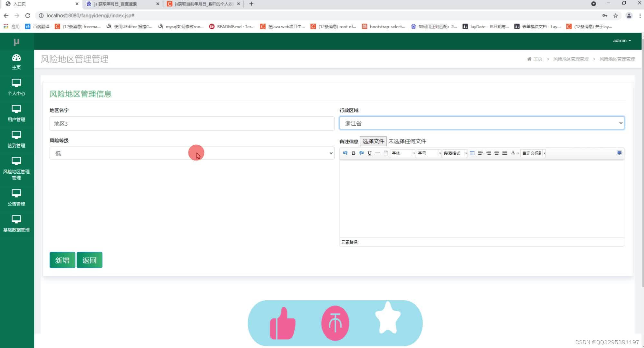Open 签到管理 in the sidebar

click(x=16, y=140)
